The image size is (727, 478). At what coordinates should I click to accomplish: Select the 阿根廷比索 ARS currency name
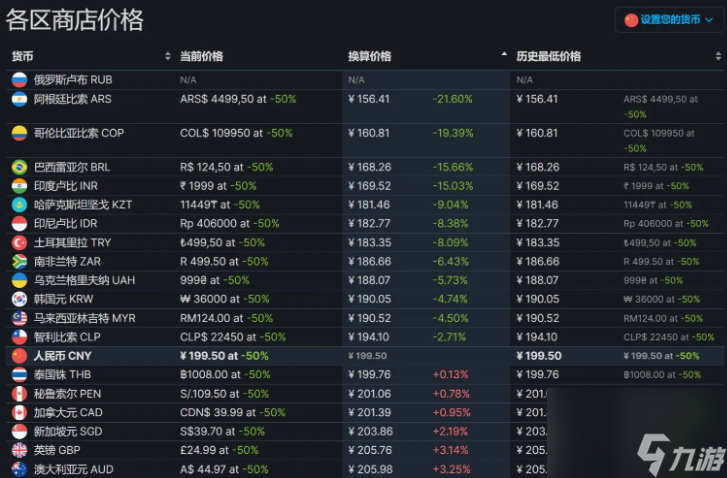pos(72,99)
